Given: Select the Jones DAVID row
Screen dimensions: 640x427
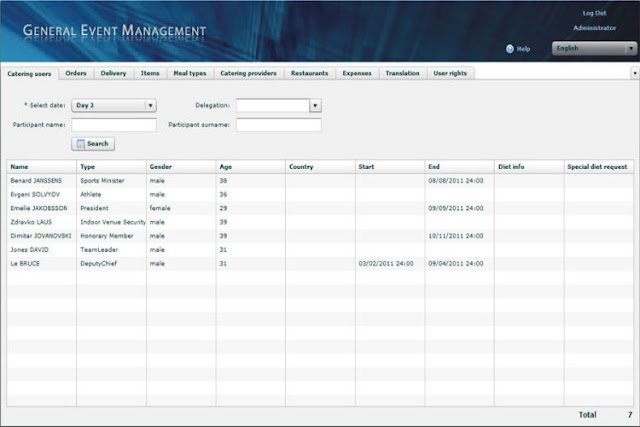Looking at the screenshot, I should (x=320, y=250).
